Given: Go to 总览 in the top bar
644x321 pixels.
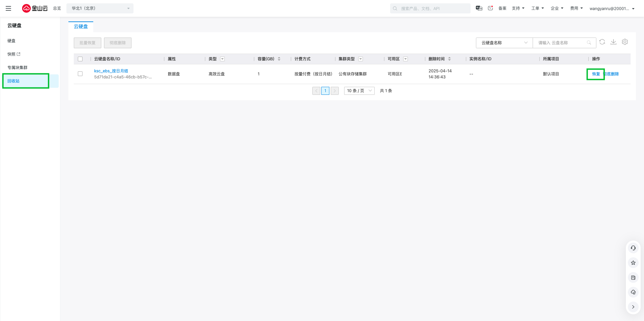Looking at the screenshot, I should pos(57,8).
